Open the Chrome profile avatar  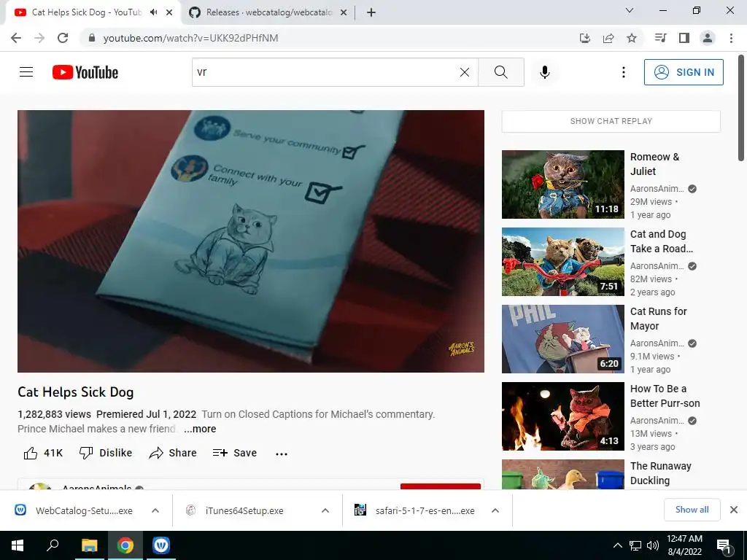tap(708, 38)
